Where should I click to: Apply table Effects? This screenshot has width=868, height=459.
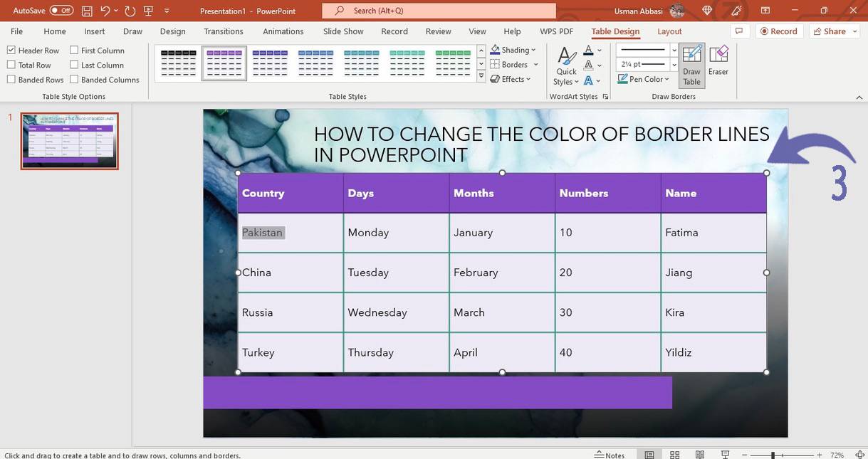[x=510, y=78]
